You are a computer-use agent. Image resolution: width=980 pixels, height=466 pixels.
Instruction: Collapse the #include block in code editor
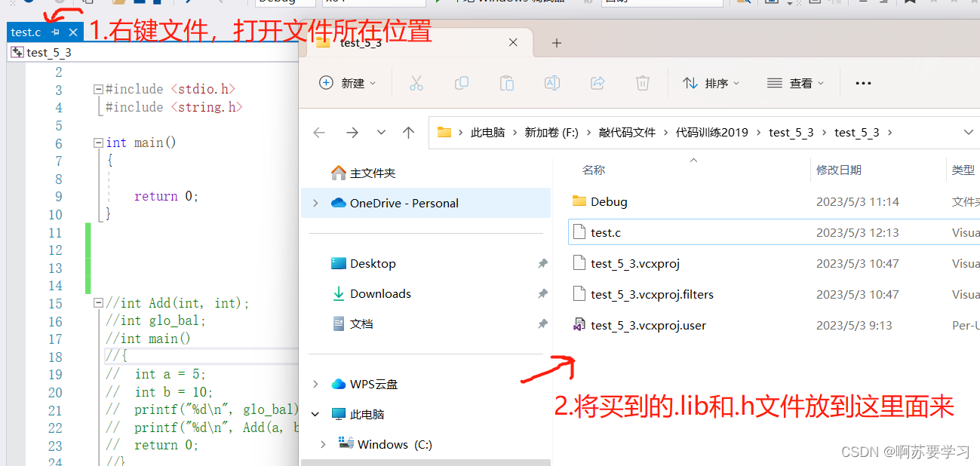pos(98,90)
